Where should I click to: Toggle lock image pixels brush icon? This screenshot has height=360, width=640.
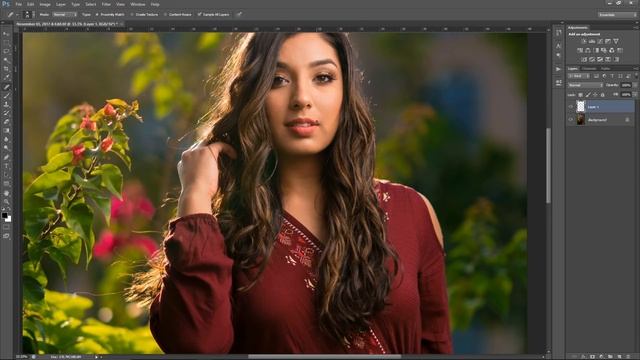[x=588, y=95]
